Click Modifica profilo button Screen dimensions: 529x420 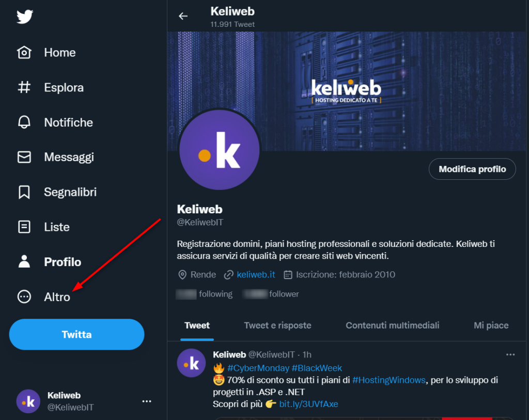coord(472,169)
